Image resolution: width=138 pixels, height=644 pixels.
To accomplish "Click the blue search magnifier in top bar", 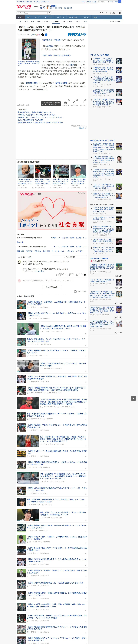I will 120,2.
